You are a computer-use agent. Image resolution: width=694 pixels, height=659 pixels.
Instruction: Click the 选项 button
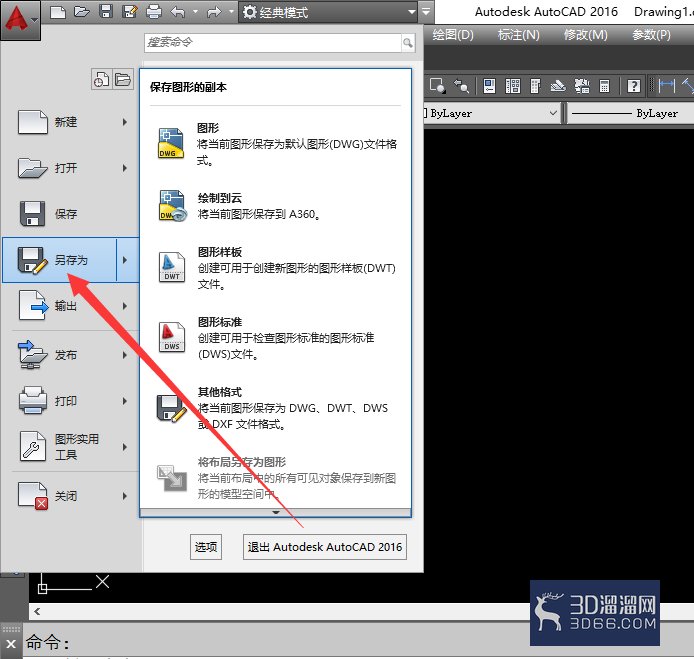[206, 547]
